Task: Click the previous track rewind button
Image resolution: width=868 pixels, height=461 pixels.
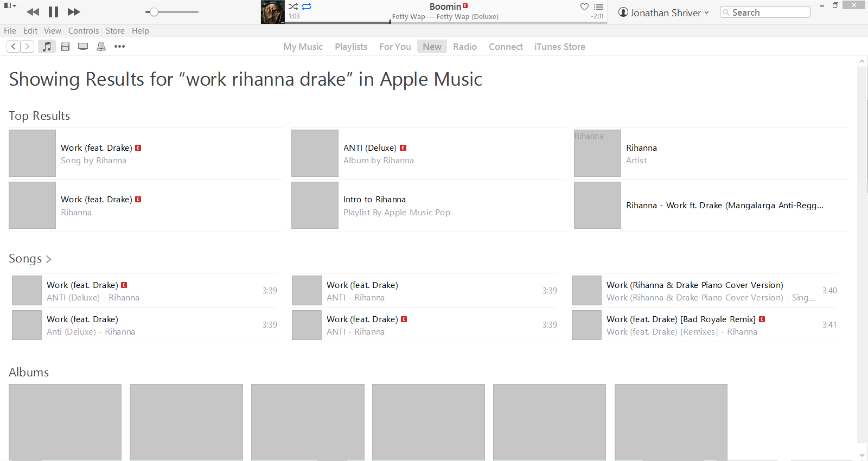Action: 33,12
